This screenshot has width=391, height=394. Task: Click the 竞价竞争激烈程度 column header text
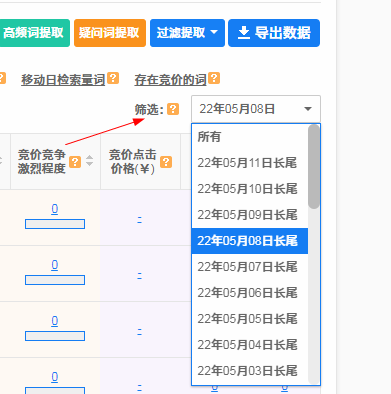click(x=42, y=162)
